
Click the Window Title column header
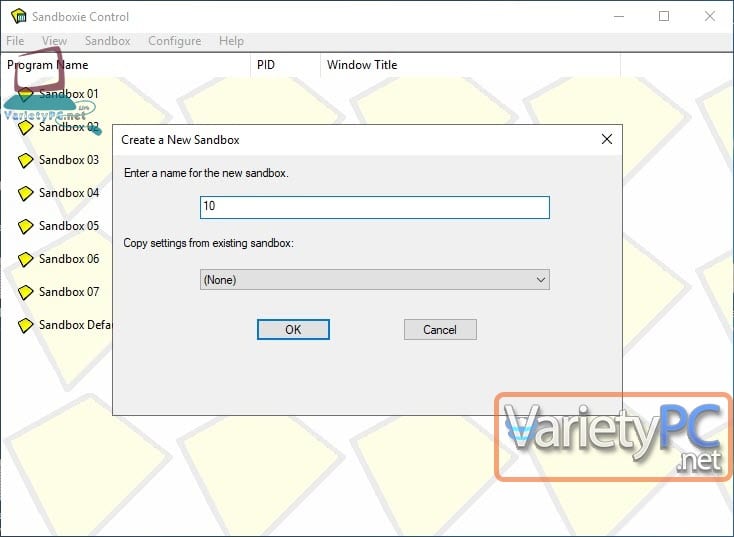pyautogui.click(x=470, y=65)
